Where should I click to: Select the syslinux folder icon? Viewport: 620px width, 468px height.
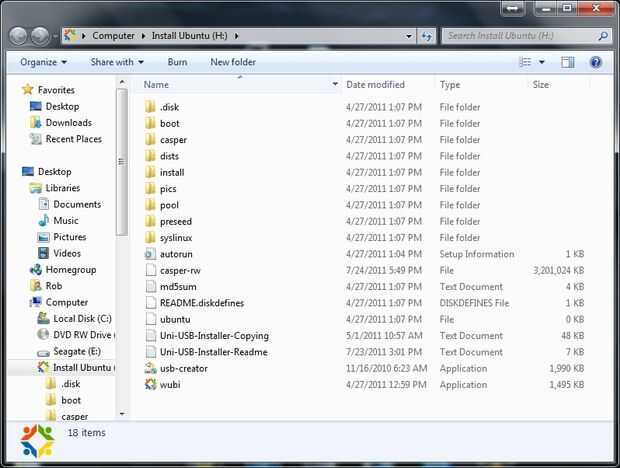click(150, 238)
